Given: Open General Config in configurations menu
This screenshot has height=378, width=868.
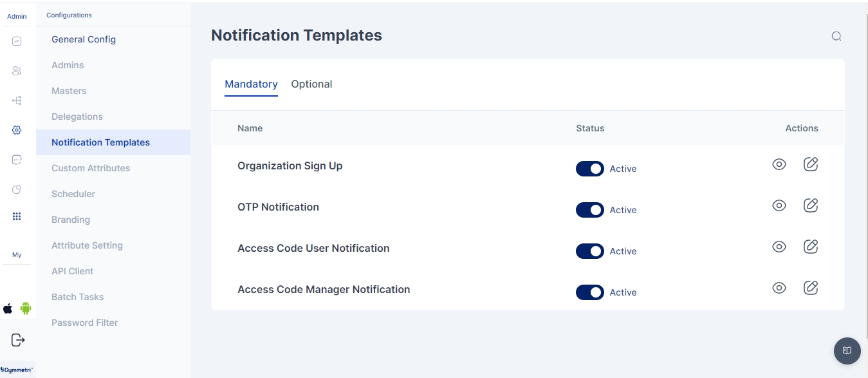Looking at the screenshot, I should click(x=84, y=39).
